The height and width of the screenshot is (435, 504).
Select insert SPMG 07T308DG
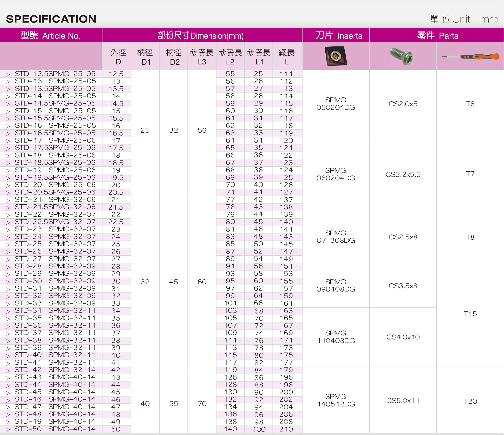pyautogui.click(x=336, y=237)
